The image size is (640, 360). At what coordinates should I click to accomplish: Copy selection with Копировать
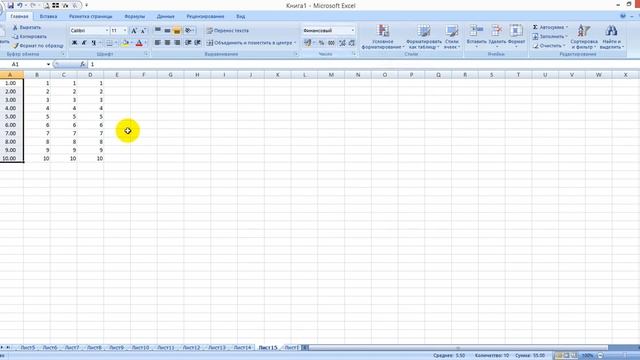tap(29, 36)
